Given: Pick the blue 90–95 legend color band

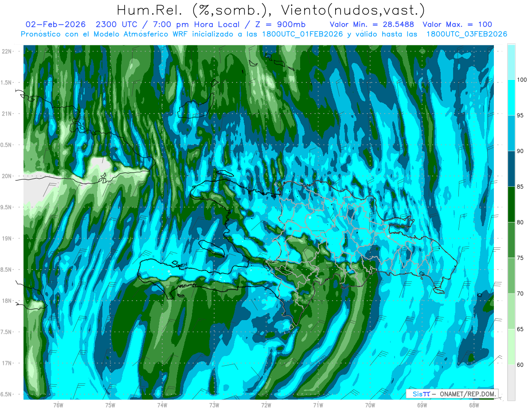Looking at the screenshot, I should (x=511, y=133).
